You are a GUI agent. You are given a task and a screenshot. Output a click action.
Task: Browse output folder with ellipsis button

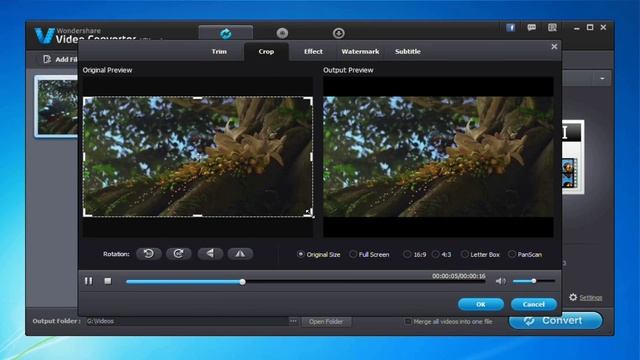tap(293, 321)
